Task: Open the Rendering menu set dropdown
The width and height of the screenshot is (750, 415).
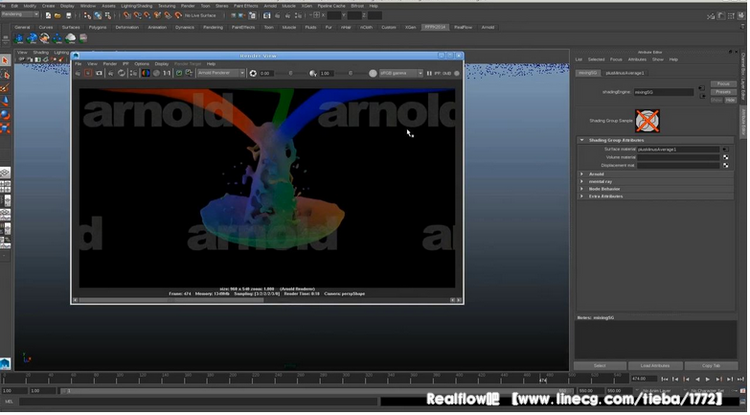Action: pos(20,15)
